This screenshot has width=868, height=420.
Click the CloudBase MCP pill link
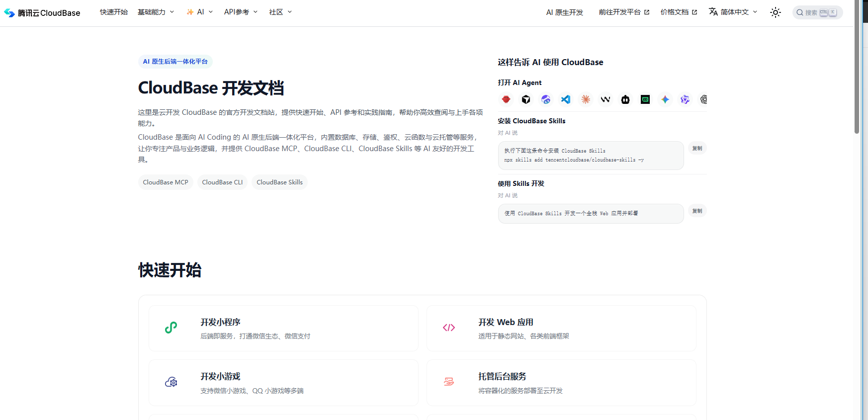point(166,182)
